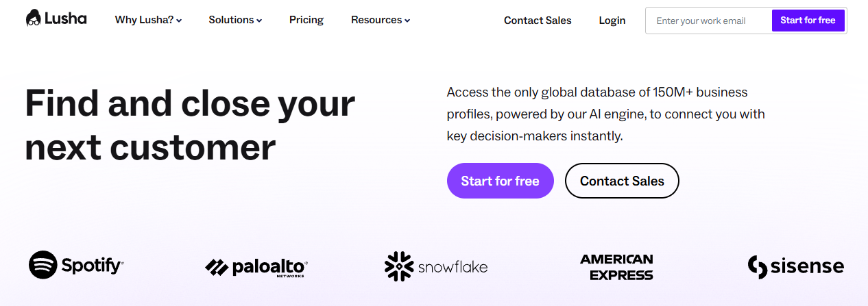This screenshot has height=306, width=868.
Task: Click the Sisense logo
Action: coord(795,266)
